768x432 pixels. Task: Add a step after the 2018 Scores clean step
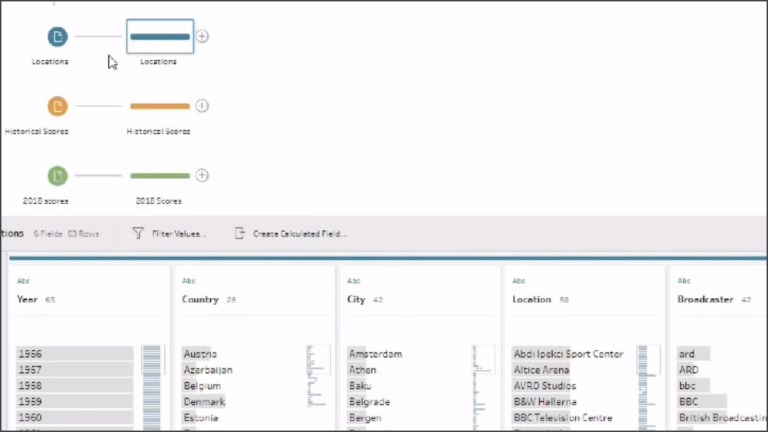[x=202, y=175]
